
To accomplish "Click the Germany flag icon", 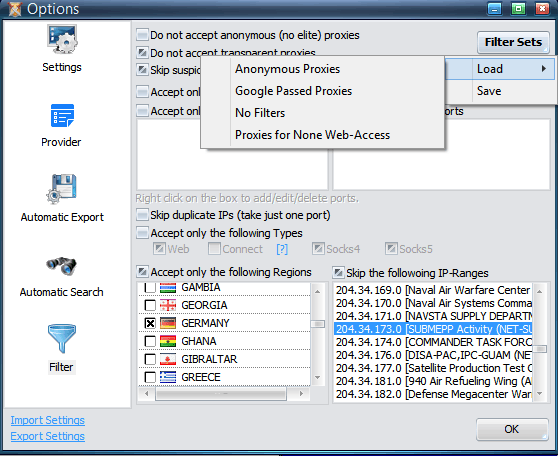I will [x=168, y=323].
